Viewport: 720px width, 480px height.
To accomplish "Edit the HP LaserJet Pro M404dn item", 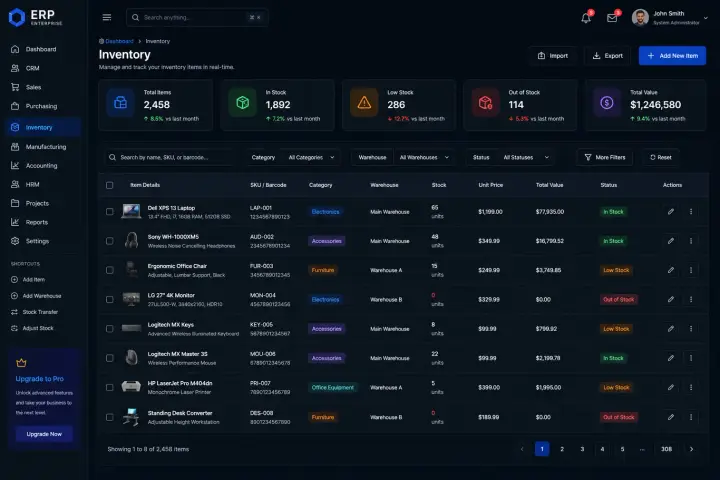I will (x=671, y=387).
